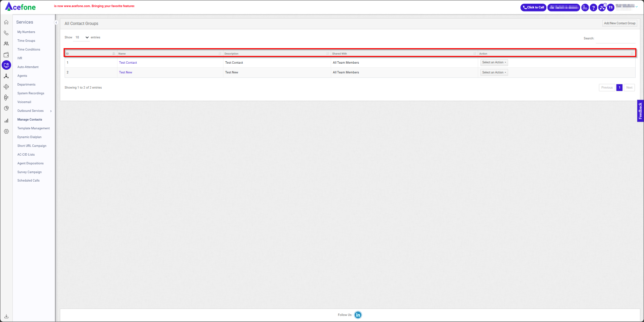This screenshot has height=322, width=644.
Task: Expand the user account dropdown arrow
Action: tap(637, 7)
